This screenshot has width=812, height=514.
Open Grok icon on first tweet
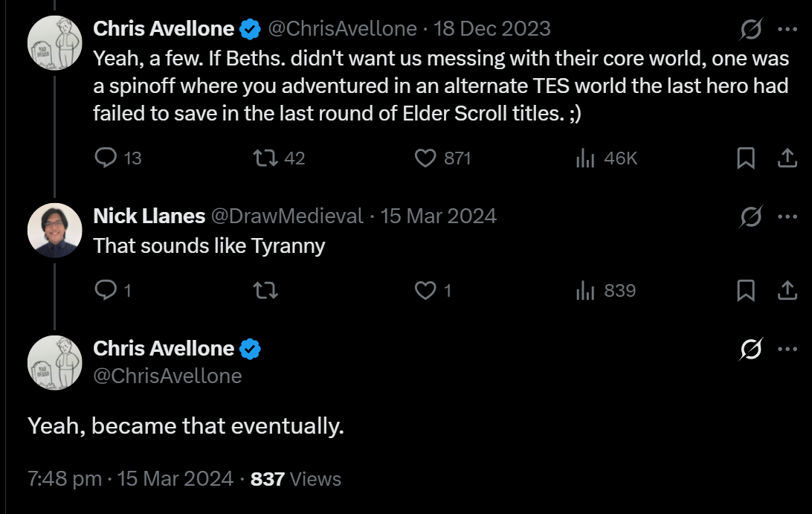pyautogui.click(x=751, y=29)
